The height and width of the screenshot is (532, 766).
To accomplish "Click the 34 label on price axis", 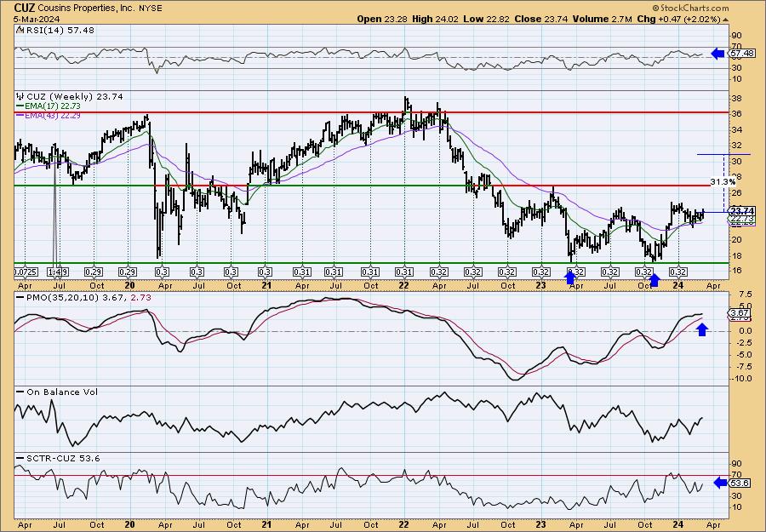I will pos(736,129).
